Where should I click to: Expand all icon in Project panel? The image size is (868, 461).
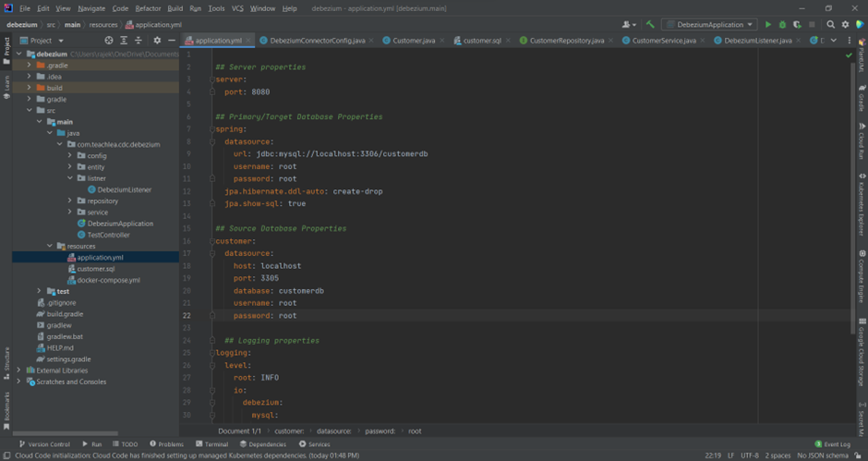click(124, 41)
